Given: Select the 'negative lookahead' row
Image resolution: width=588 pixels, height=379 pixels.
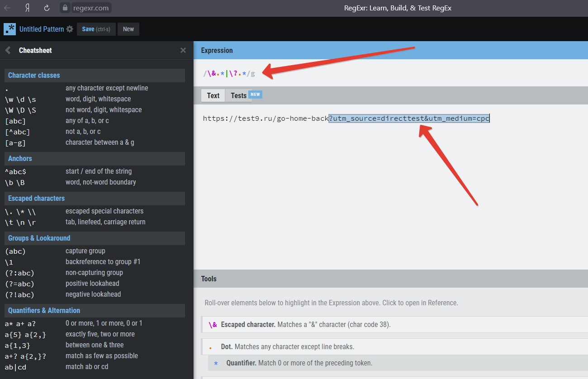Looking at the screenshot, I should point(95,294).
